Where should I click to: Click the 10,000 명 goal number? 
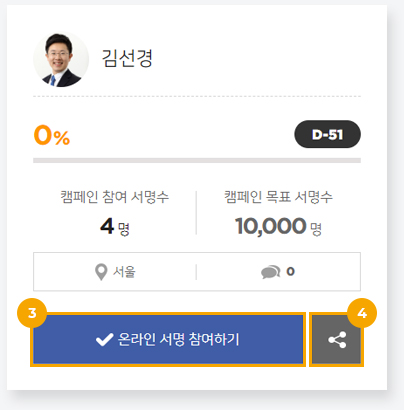(278, 227)
